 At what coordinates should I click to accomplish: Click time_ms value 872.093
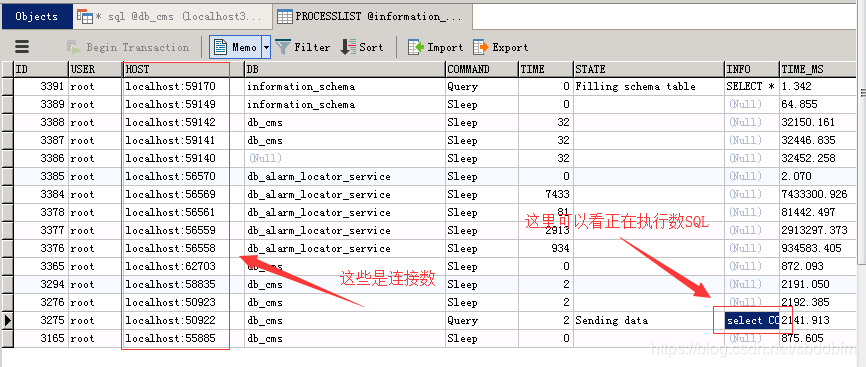(x=816, y=266)
